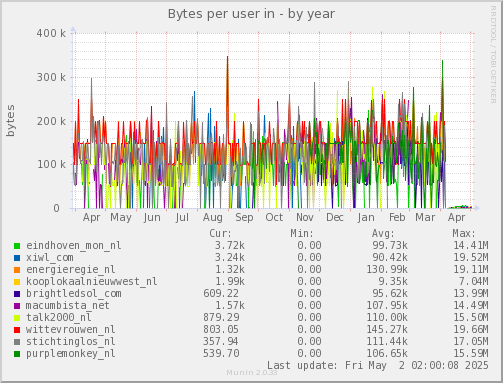Click the Jun x-axis label
503x383 pixels.
(152, 218)
